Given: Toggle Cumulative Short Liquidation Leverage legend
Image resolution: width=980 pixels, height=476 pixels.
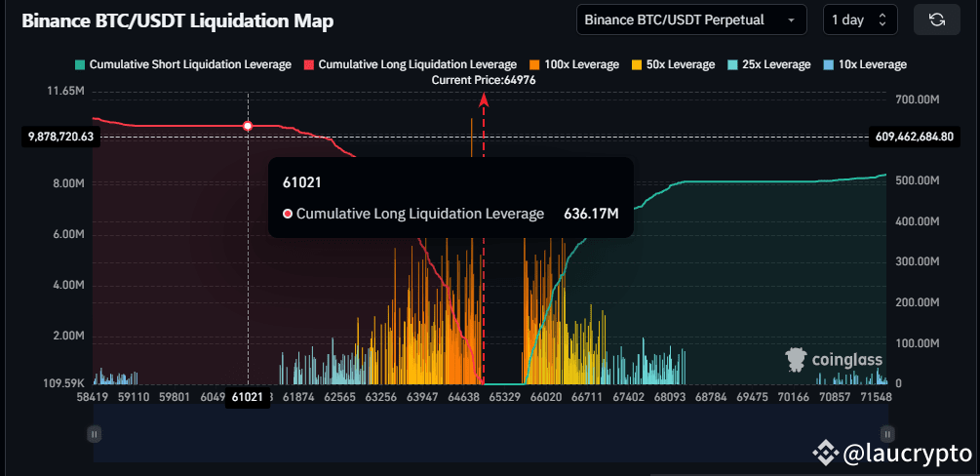Looking at the screenshot, I should click(183, 64).
